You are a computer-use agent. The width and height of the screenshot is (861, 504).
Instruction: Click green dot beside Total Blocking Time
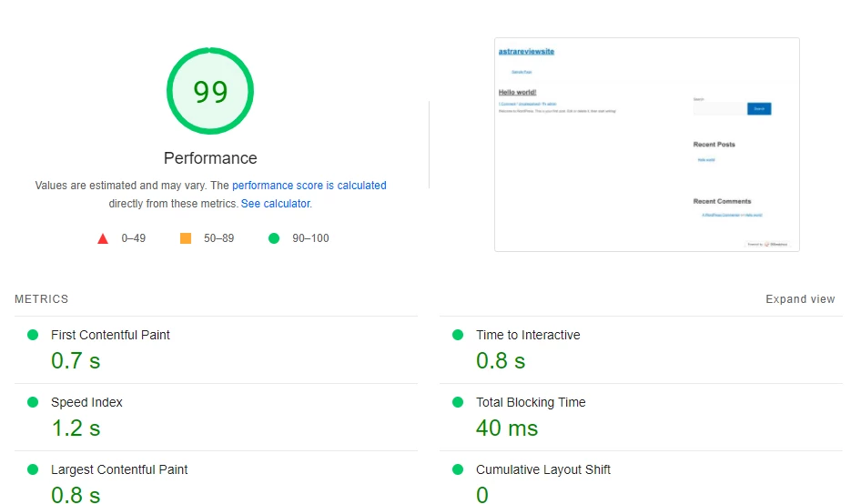tap(458, 402)
